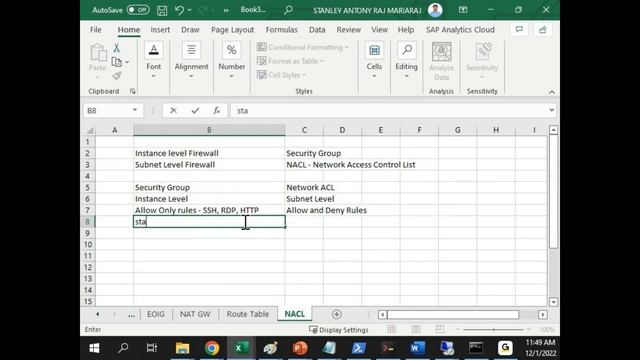Open the SAP Analytics Cloud tab
The image size is (640, 360).
(460, 30)
